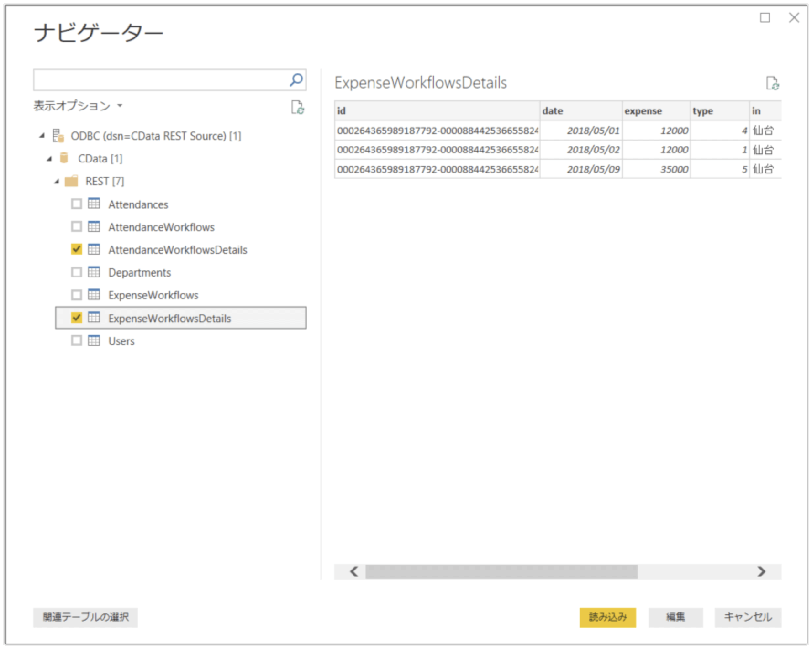Check the AttendanceWorkflows checkbox
Screen dimensions: 812x649
tap(77, 226)
